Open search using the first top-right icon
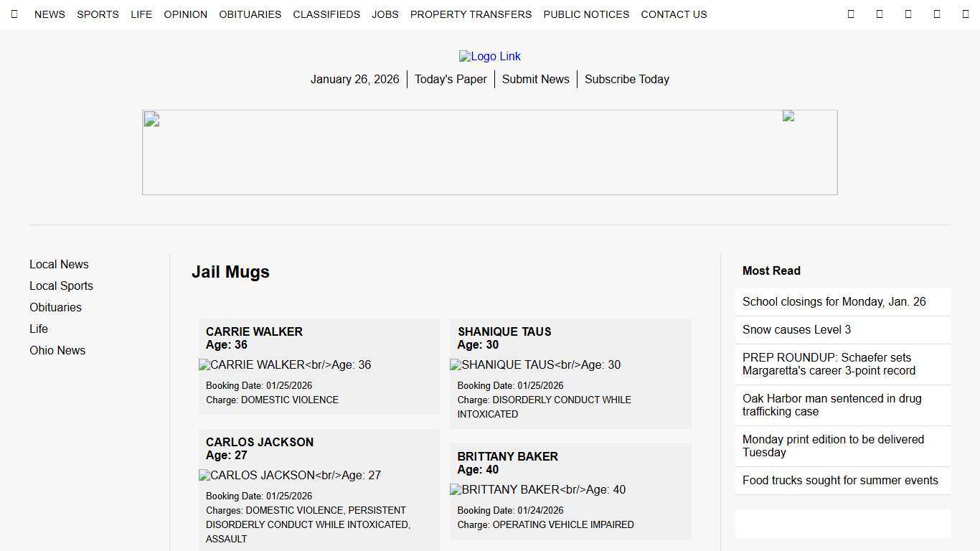Screen dimensions: 980x551 coord(851,14)
